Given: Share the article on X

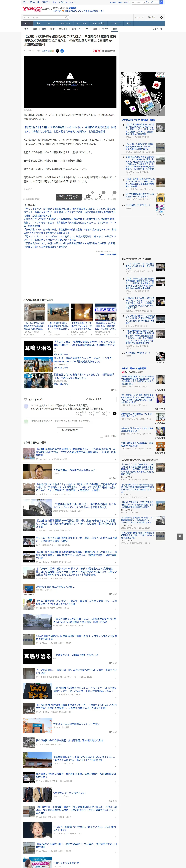Looking at the screenshot, I should pos(57,51).
